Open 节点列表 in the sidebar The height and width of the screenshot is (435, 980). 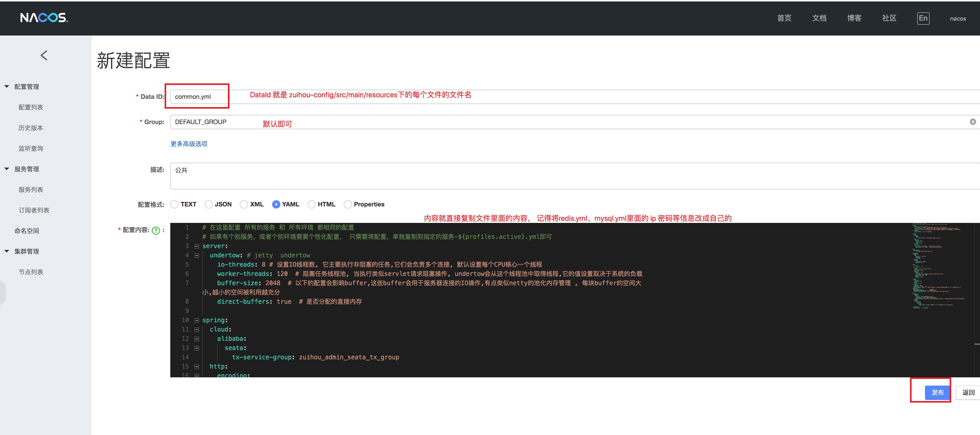click(x=31, y=272)
